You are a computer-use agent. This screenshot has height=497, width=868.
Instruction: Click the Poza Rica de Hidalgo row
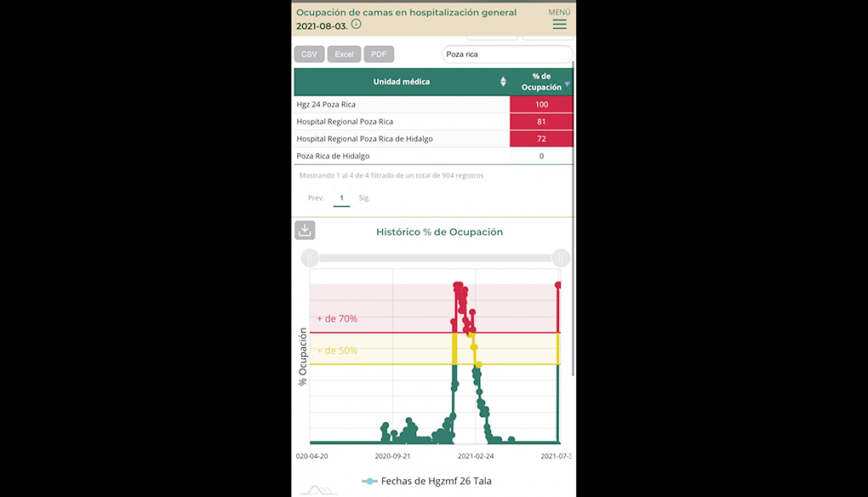pyautogui.click(x=402, y=156)
